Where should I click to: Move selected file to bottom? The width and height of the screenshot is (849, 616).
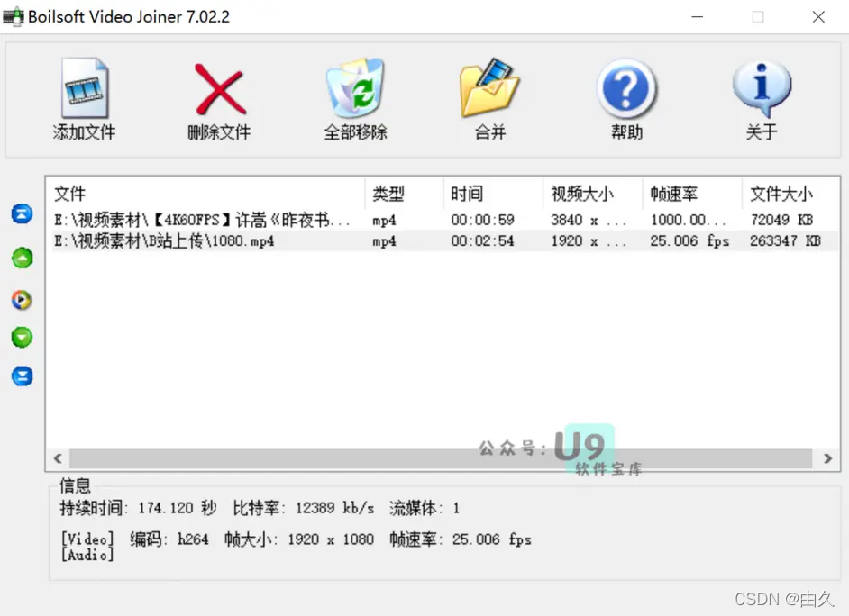[23, 376]
